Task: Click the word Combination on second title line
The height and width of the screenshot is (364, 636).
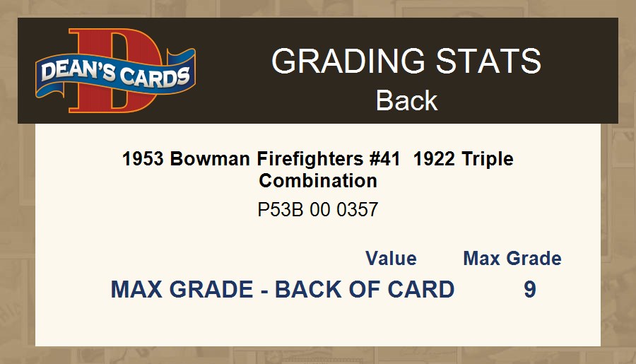Action: (x=318, y=180)
